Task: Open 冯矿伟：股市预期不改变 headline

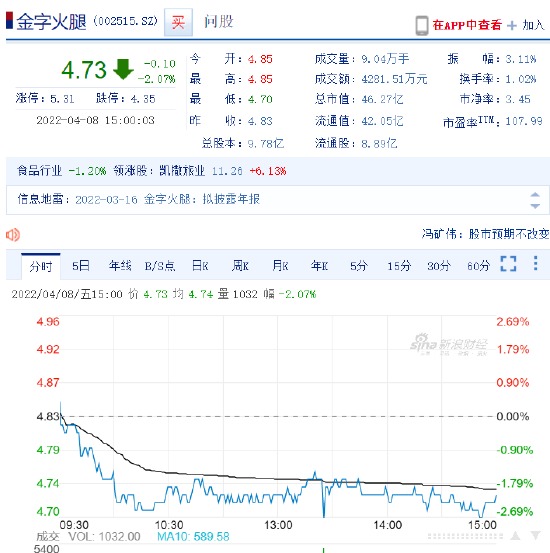Action: point(485,233)
